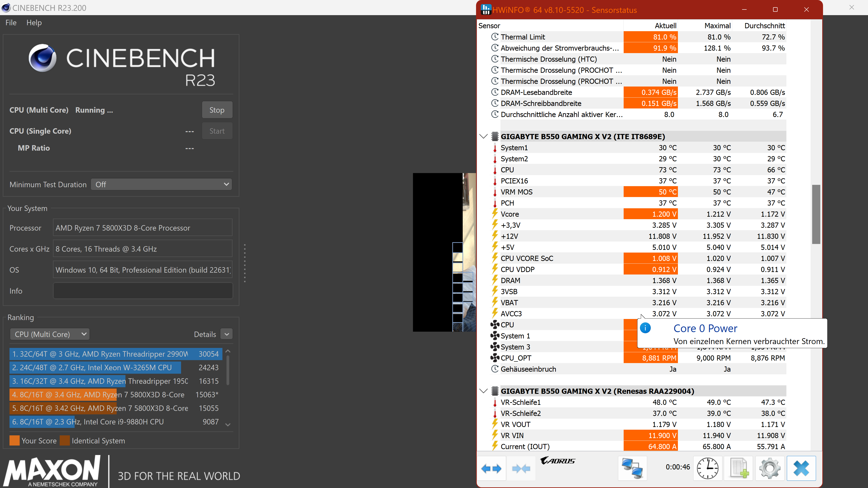Collapse the GIGABYTE ITE IT8689E sensor group

click(x=484, y=136)
